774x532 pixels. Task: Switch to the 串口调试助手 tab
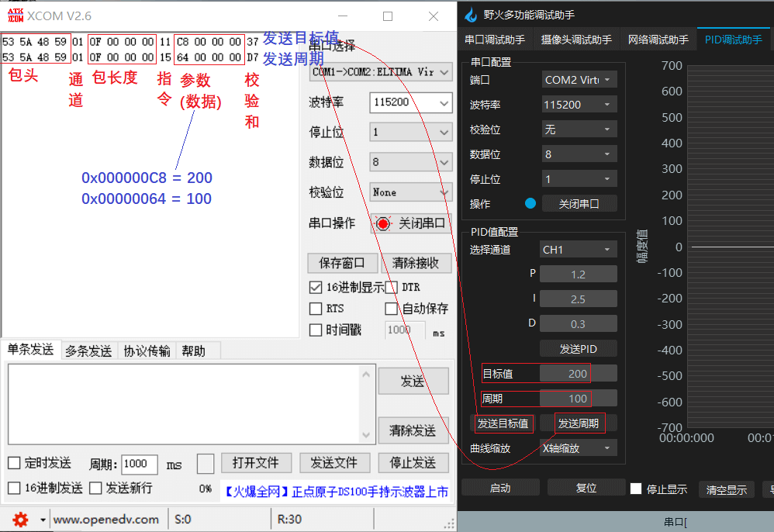[495, 40]
